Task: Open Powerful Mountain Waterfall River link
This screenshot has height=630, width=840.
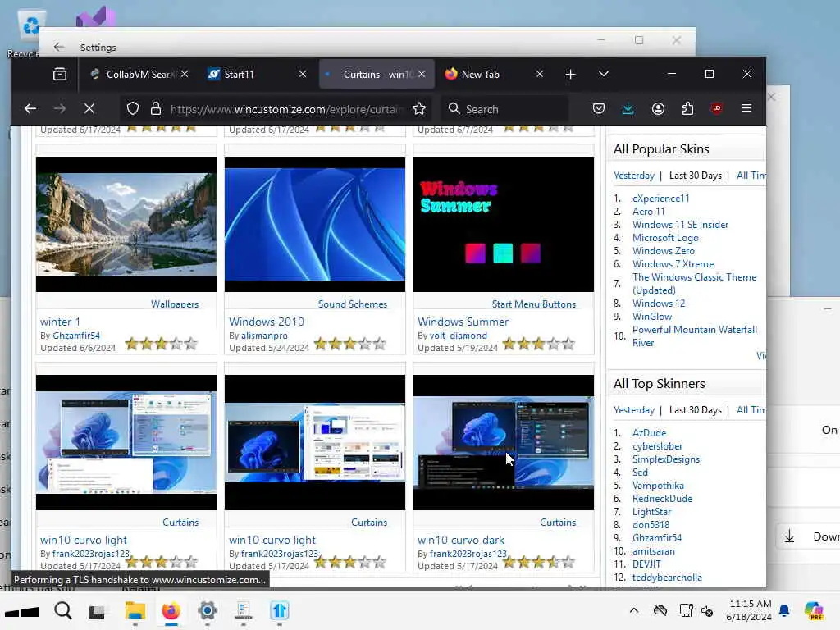Action: [x=694, y=336]
